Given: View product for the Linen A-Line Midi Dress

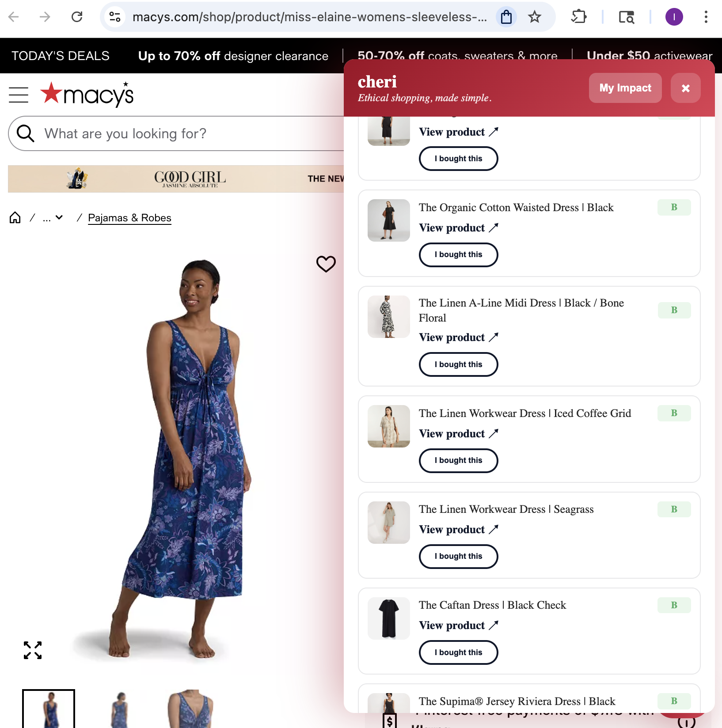Looking at the screenshot, I should coord(458,337).
